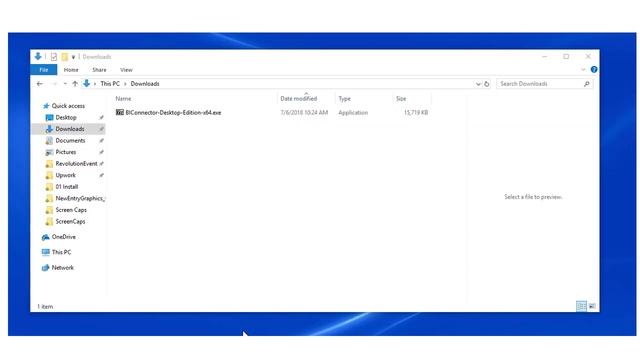Viewport: 640px width, 360px height.
Task: Click the 1 item status bar text
Action: (x=45, y=307)
